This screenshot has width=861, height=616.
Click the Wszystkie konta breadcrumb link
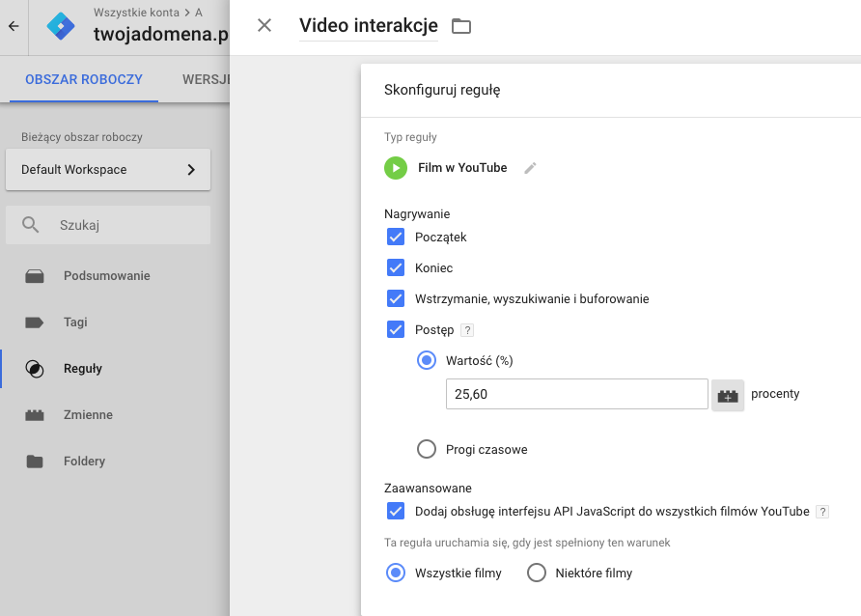coord(136,13)
